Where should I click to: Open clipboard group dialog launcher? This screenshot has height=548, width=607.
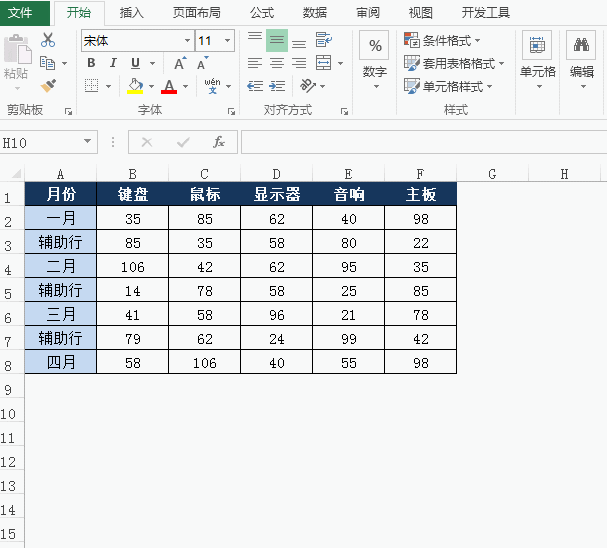[69, 112]
